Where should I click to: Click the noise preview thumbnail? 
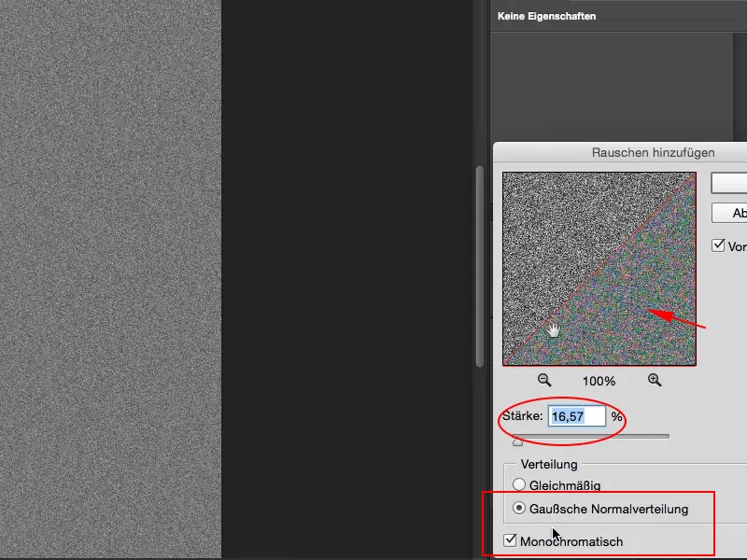599,269
